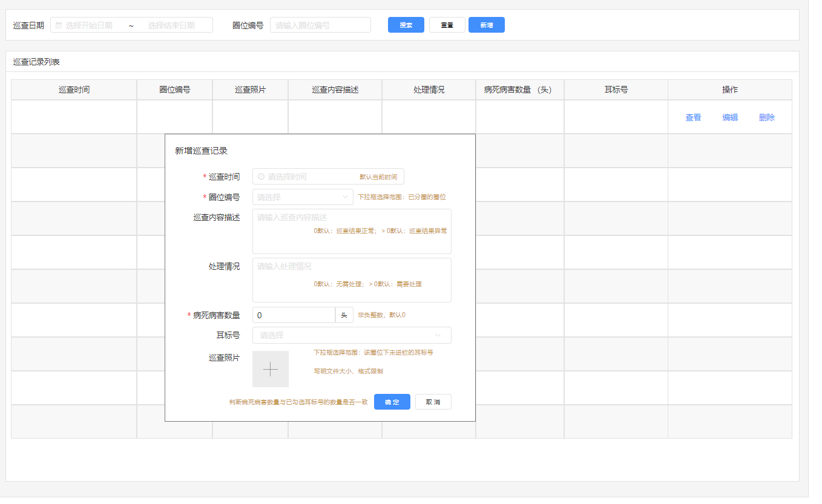Click the 病死病害数量（头）column header
This screenshot has height=504, width=822.
[520, 90]
